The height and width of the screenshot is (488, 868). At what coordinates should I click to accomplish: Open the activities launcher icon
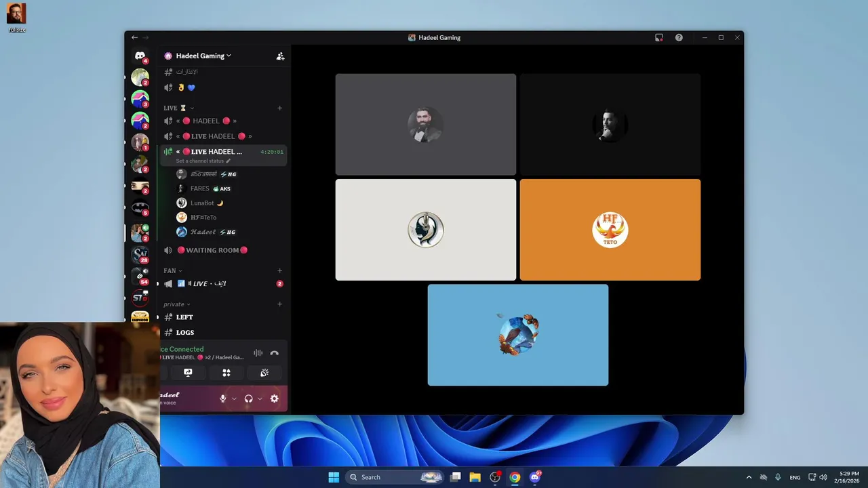click(x=226, y=373)
